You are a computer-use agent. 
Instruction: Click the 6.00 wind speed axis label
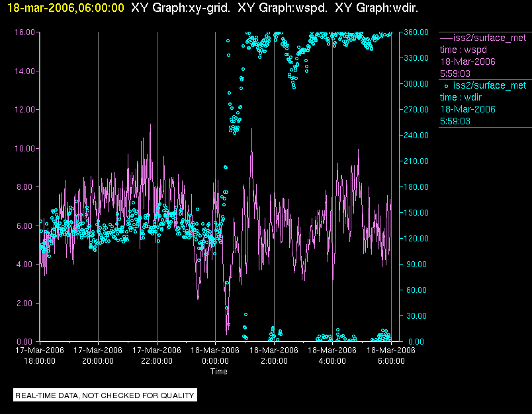click(x=26, y=226)
